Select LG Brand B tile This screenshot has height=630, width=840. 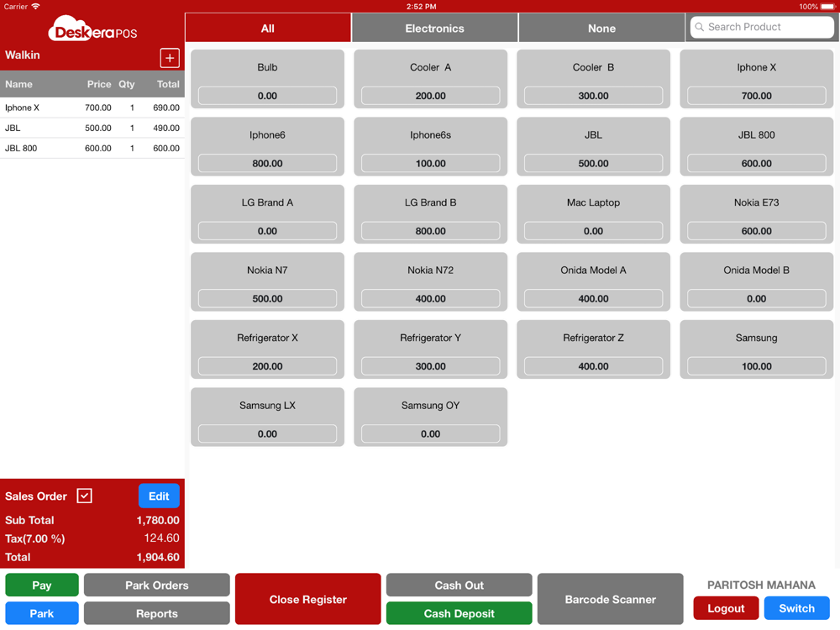[430, 214]
